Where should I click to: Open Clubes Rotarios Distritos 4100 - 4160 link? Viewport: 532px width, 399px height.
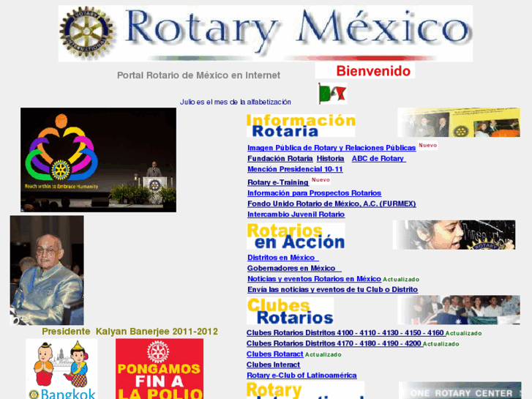[346, 333]
